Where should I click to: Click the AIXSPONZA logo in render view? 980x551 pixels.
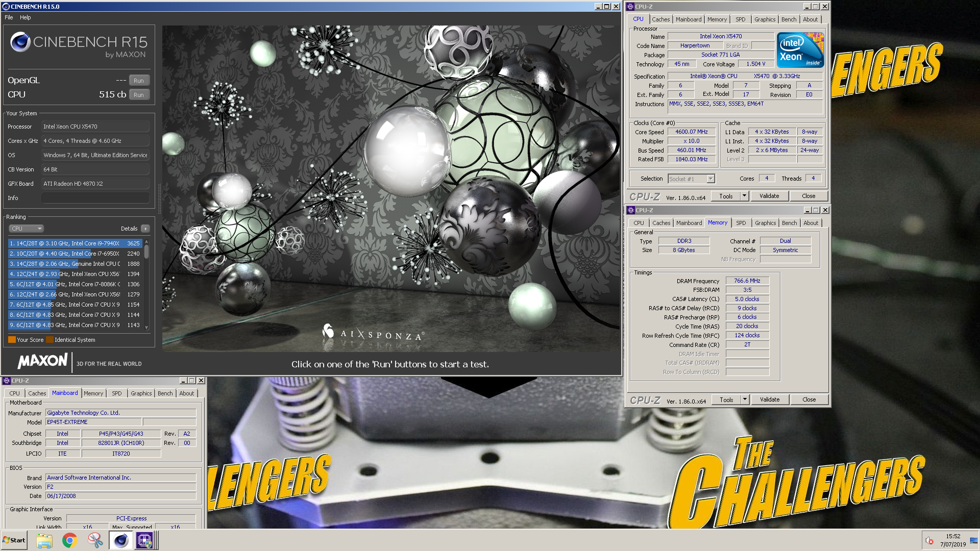374,334
